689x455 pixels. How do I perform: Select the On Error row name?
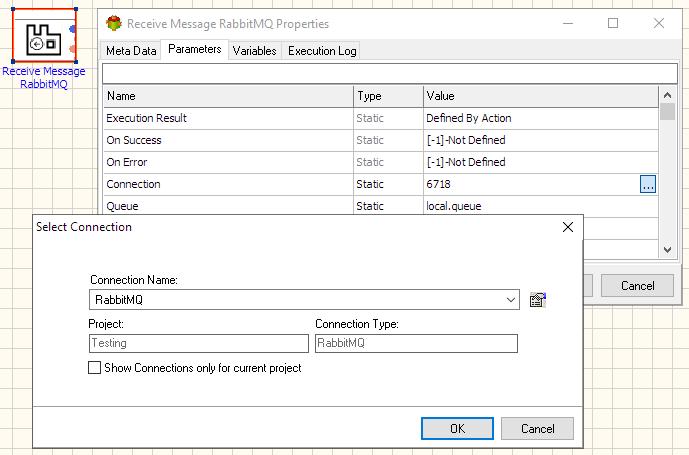pyautogui.click(x=127, y=162)
